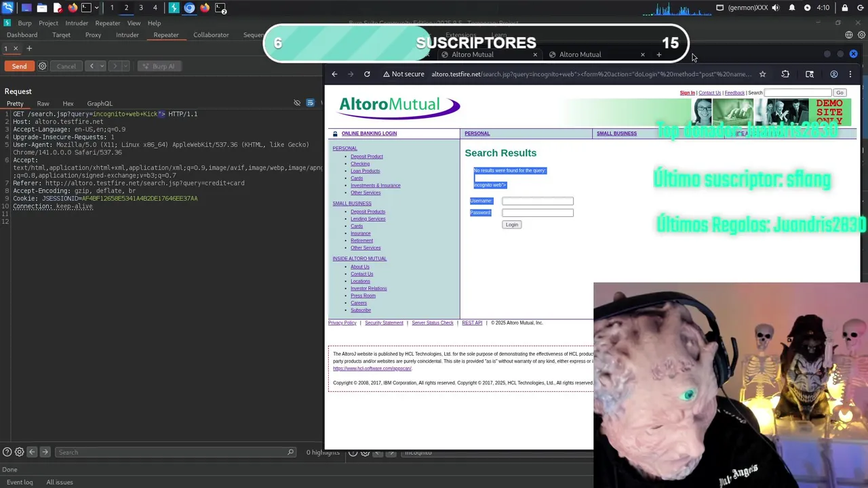Screen dimensions: 868x488
Task: Switch to workspace 3
Action: pyautogui.click(x=141, y=8)
